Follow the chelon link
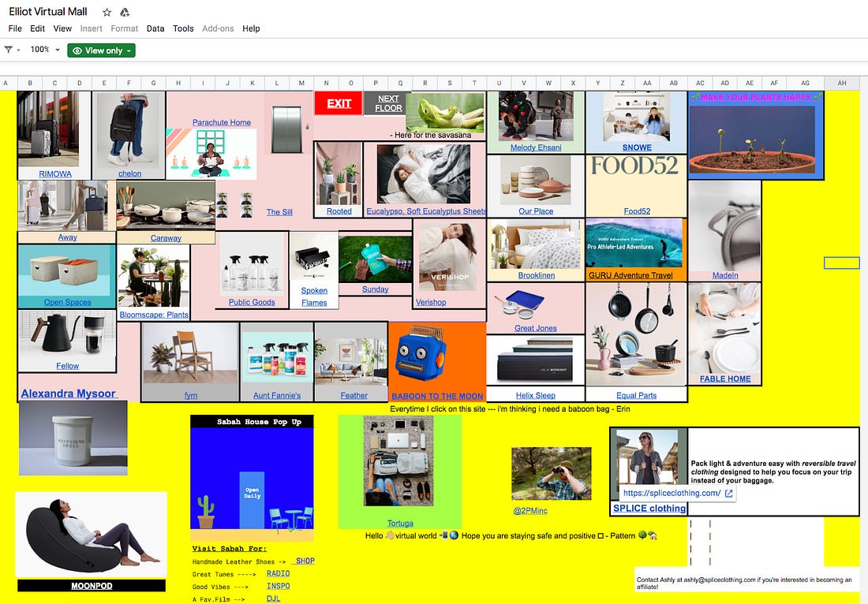 coord(129,173)
